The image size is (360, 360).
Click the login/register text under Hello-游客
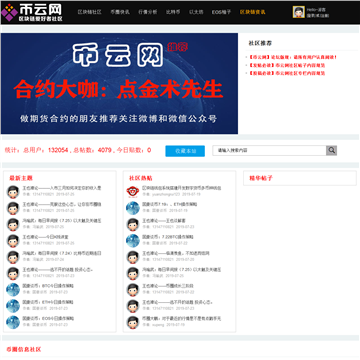click(318, 16)
